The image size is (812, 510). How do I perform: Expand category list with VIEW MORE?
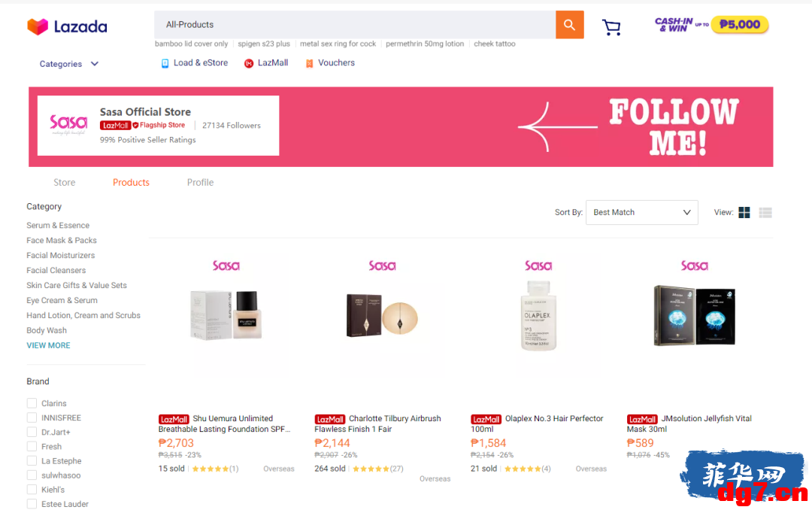48,345
